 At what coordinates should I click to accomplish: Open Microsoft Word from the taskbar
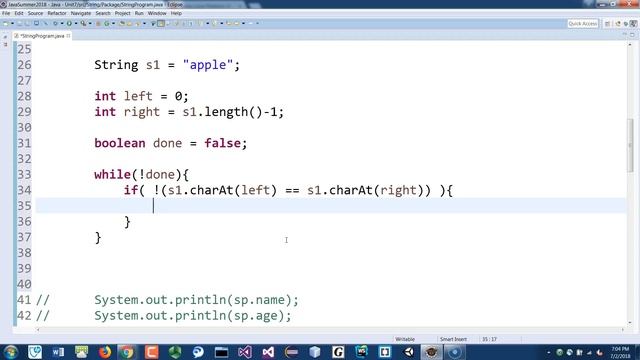58,352
